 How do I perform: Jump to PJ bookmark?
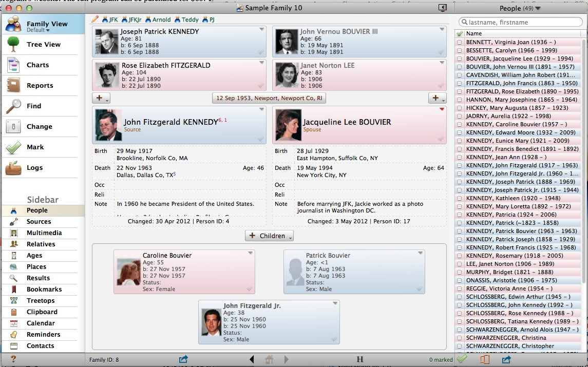click(208, 20)
